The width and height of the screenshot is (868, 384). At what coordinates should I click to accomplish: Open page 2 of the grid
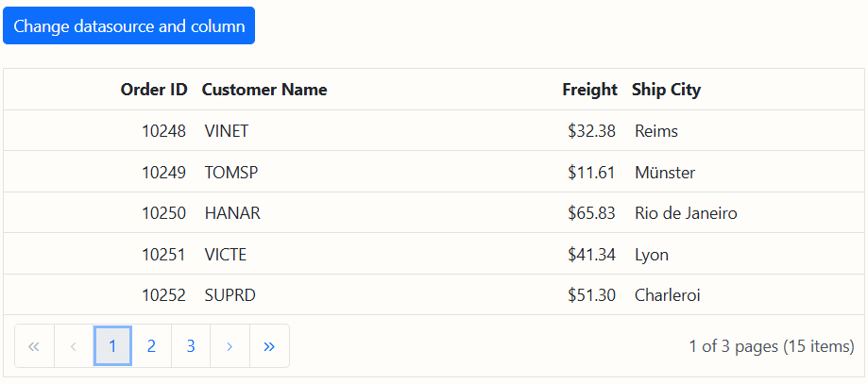pos(151,346)
